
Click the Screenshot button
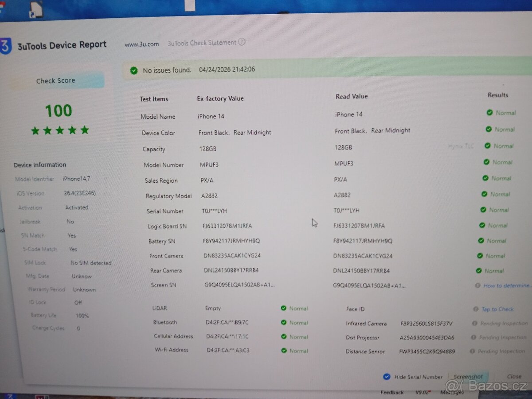click(468, 376)
